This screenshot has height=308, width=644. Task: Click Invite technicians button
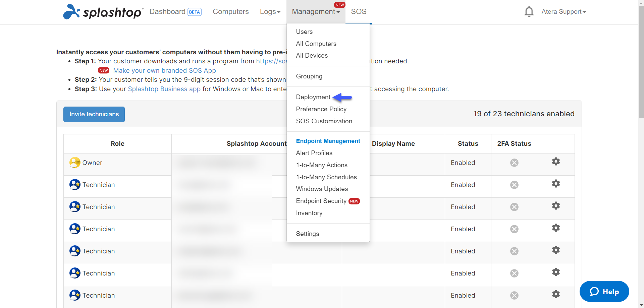[94, 114]
